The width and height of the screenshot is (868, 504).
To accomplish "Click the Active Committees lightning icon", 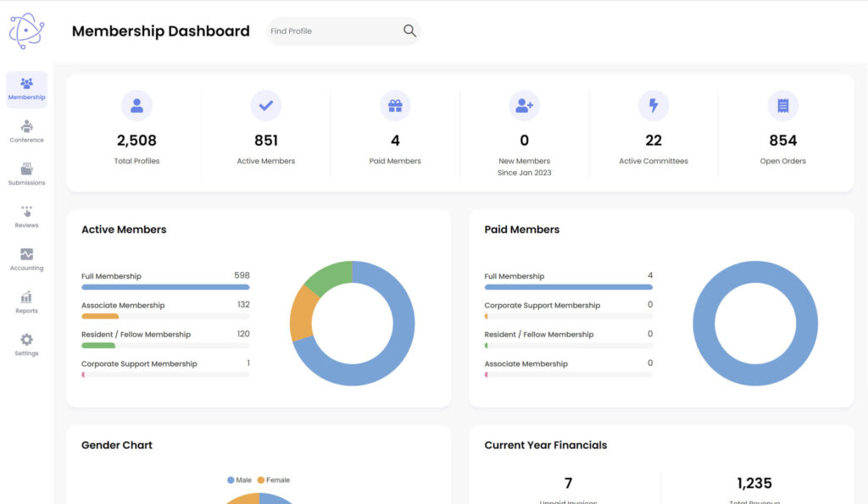I will click(x=654, y=106).
